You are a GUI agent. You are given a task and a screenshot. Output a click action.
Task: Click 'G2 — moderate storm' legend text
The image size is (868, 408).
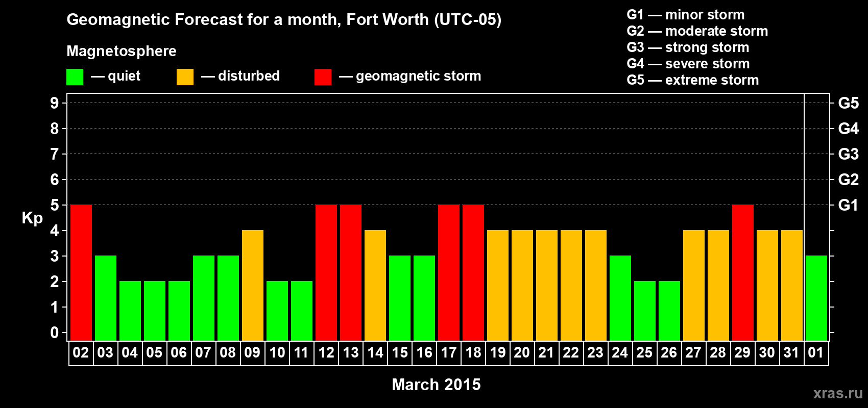(697, 31)
